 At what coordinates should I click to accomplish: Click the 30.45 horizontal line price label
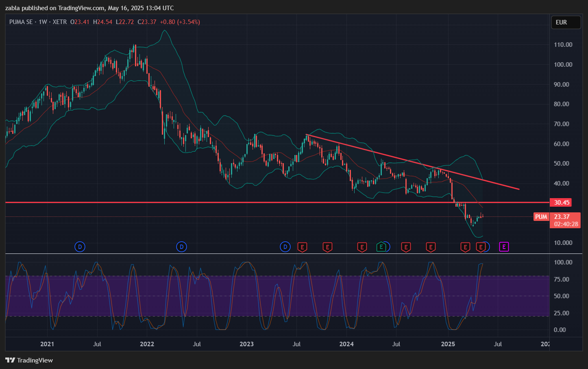[x=562, y=202]
